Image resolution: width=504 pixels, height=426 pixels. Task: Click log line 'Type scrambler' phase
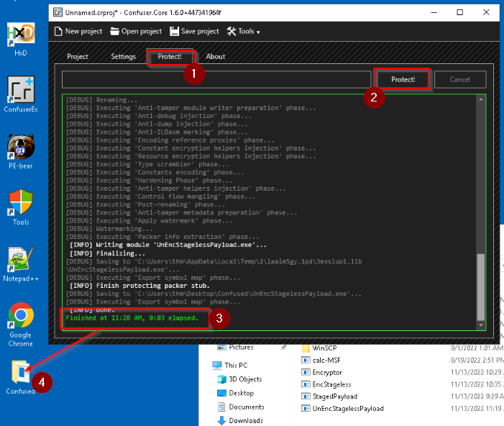pos(147,164)
